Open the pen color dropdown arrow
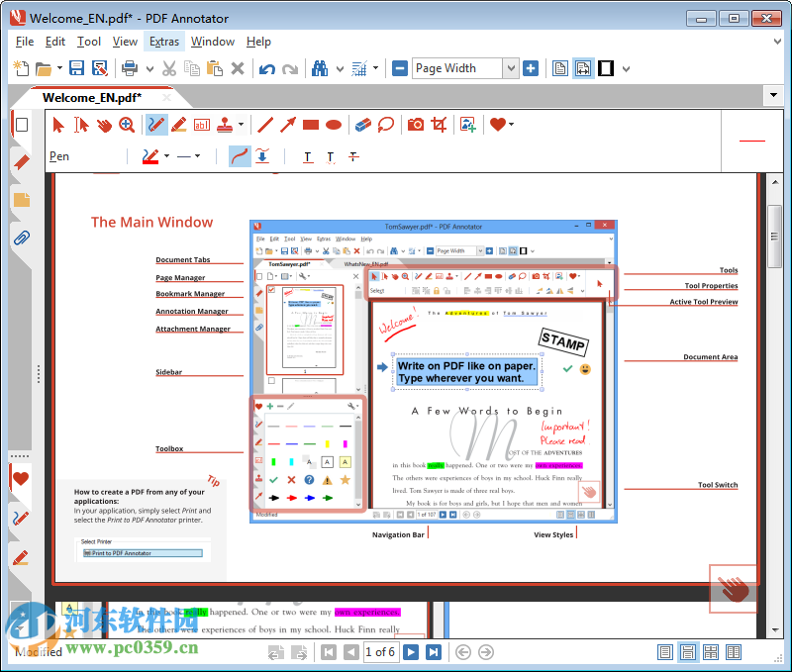Image resolution: width=792 pixels, height=672 pixels. point(164,156)
